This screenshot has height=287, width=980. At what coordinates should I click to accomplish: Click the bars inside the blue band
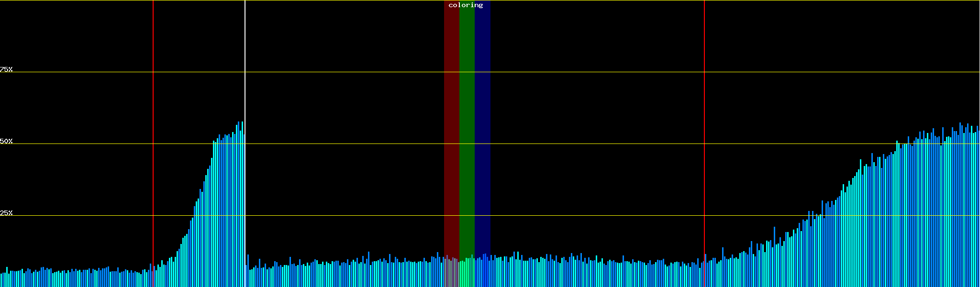click(x=482, y=273)
